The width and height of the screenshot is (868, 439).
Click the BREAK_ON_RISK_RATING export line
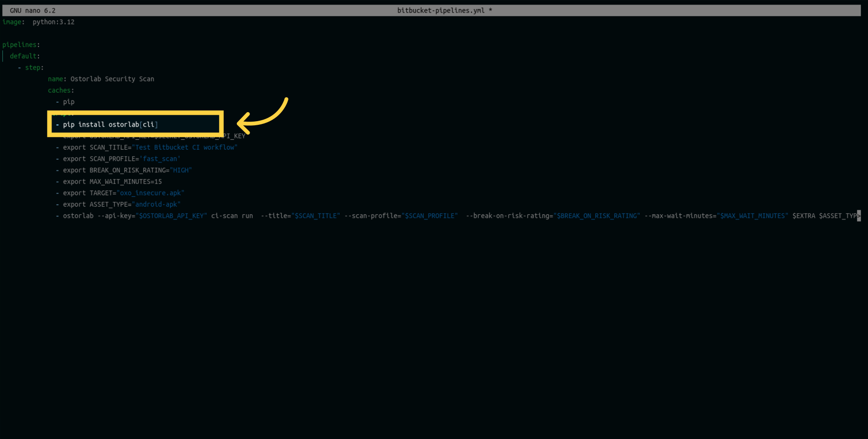[124, 170]
